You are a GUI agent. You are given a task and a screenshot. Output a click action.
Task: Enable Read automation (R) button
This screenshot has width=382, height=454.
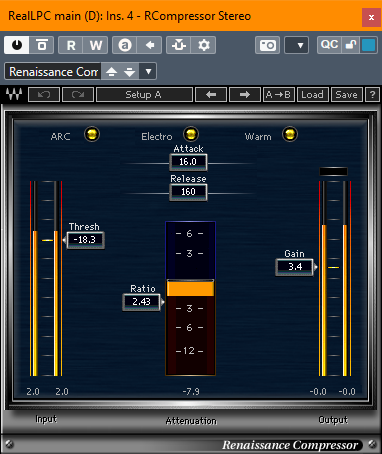pos(71,45)
